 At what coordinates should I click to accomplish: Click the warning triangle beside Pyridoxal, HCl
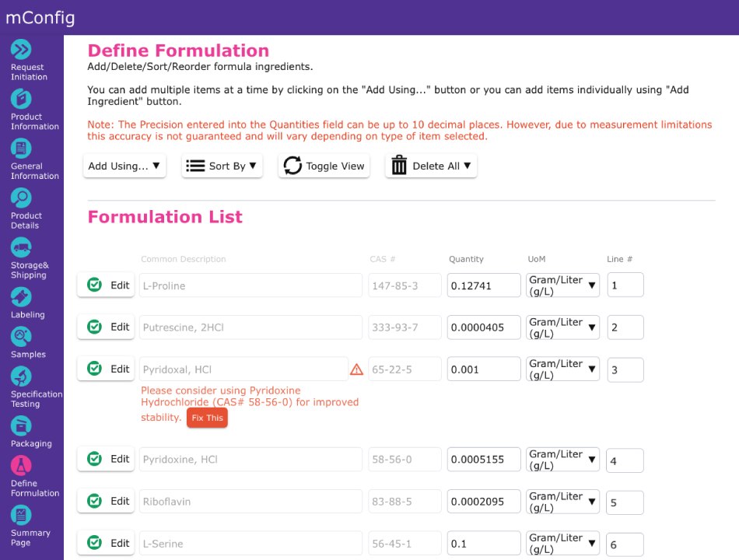pos(356,369)
